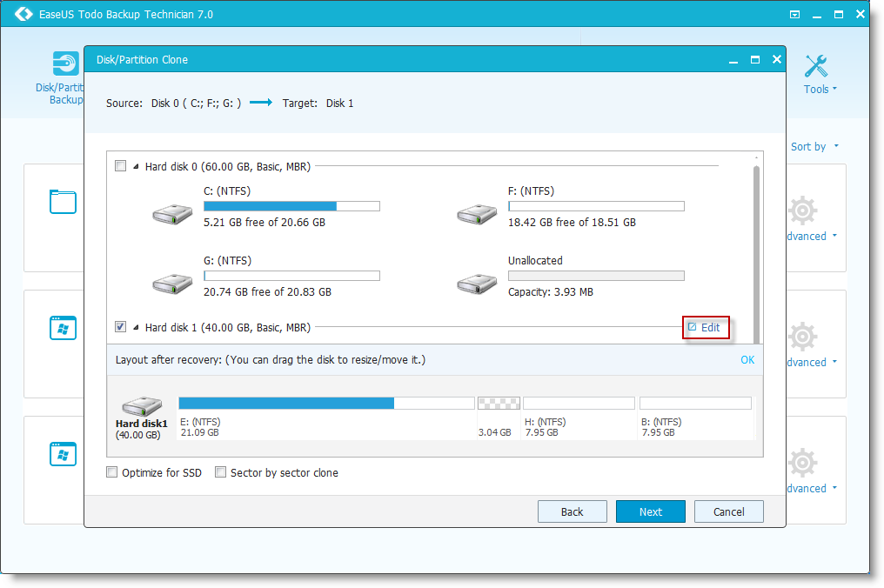Select the 3.04 GB unallocated block
Screen dimensions: 884x588
tap(499, 403)
